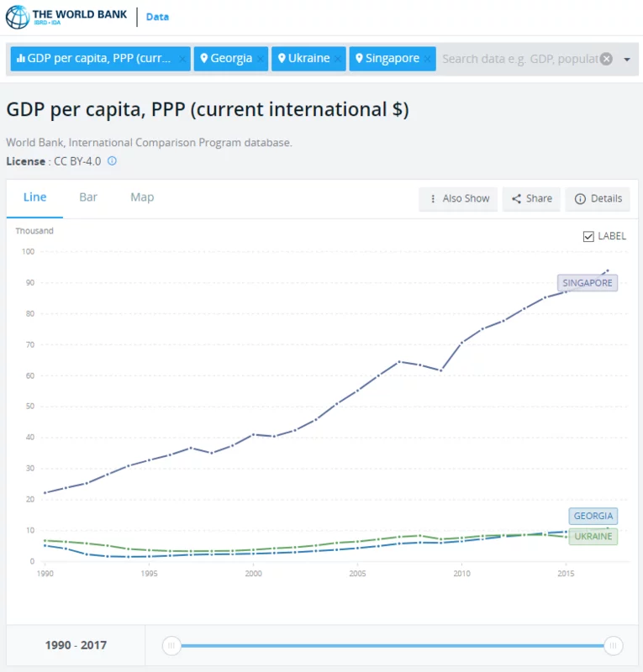
Task: Click the right handle of the year range slider
Action: [614, 645]
